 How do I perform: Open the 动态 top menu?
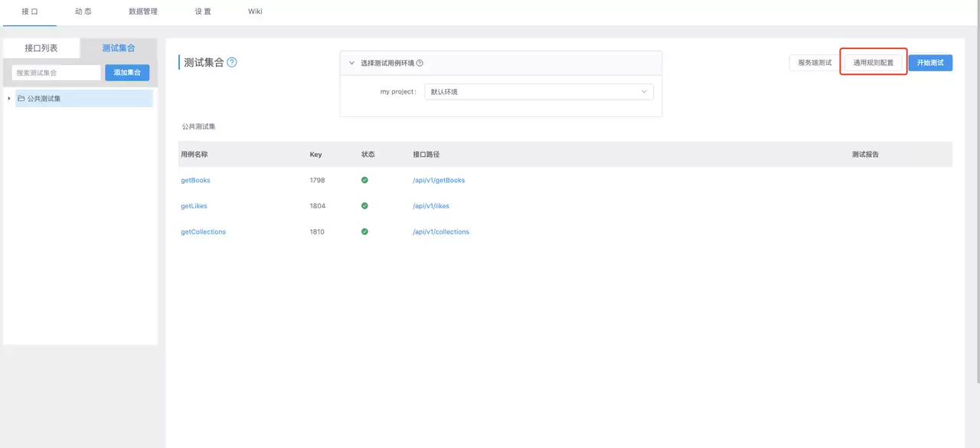pos(83,12)
